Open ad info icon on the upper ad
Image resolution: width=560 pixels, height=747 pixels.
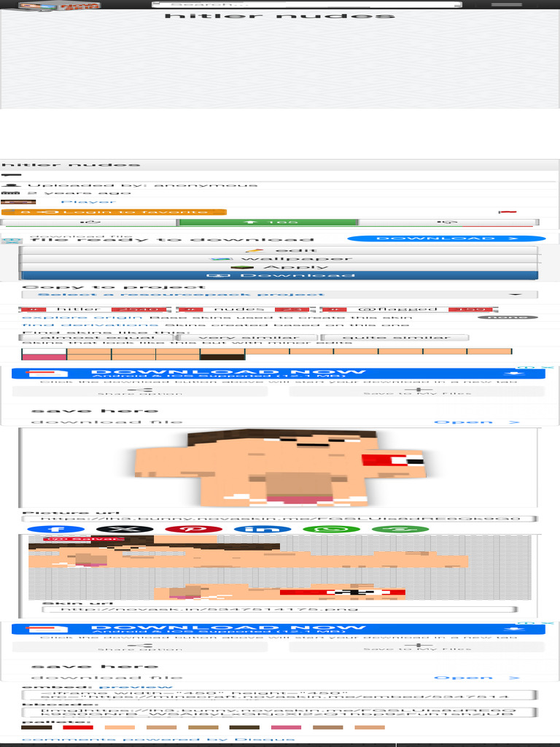click(x=526, y=368)
